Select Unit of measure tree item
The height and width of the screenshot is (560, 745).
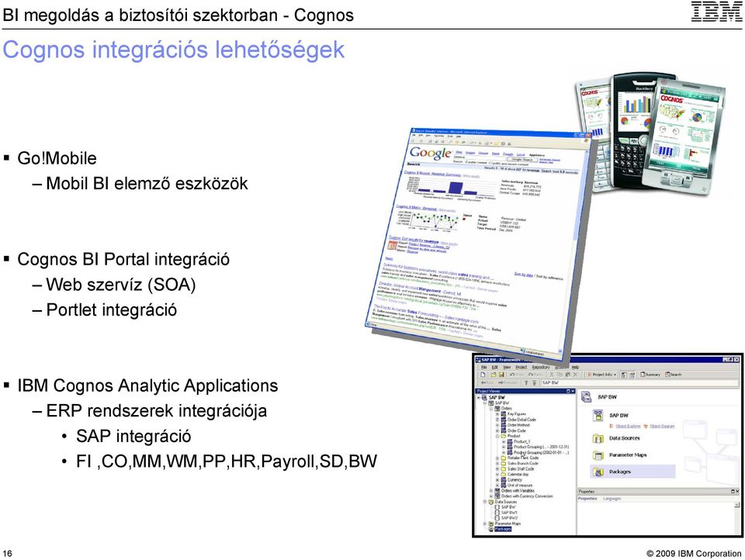click(520, 486)
